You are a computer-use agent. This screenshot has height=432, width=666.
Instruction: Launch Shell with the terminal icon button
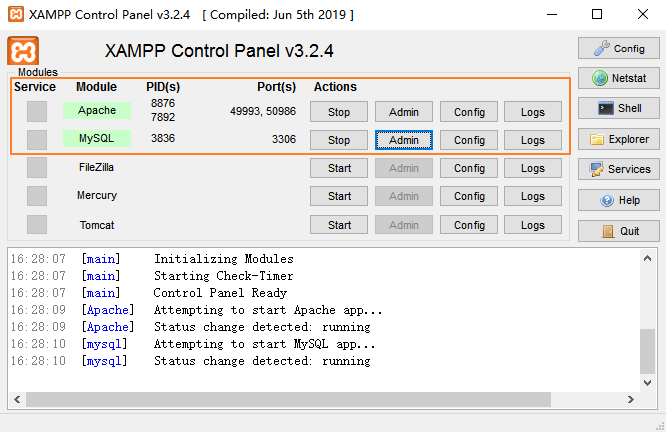(618, 108)
